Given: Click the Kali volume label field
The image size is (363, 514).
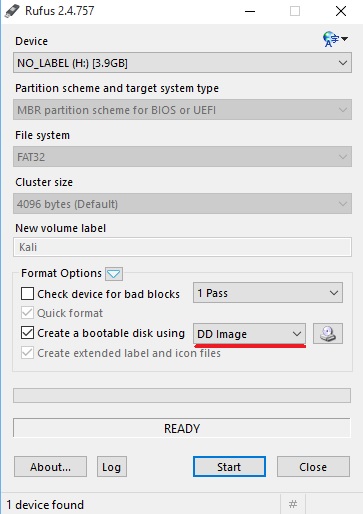Looking at the screenshot, I should tap(182, 247).
